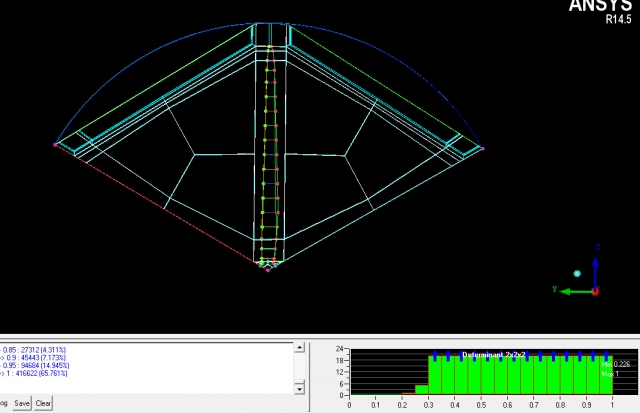
Task: Click the cyan isometric view sphere near the triad
Action: point(577,273)
